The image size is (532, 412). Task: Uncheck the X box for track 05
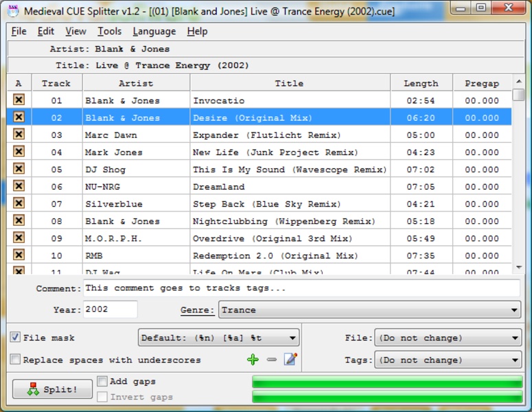pyautogui.click(x=19, y=169)
